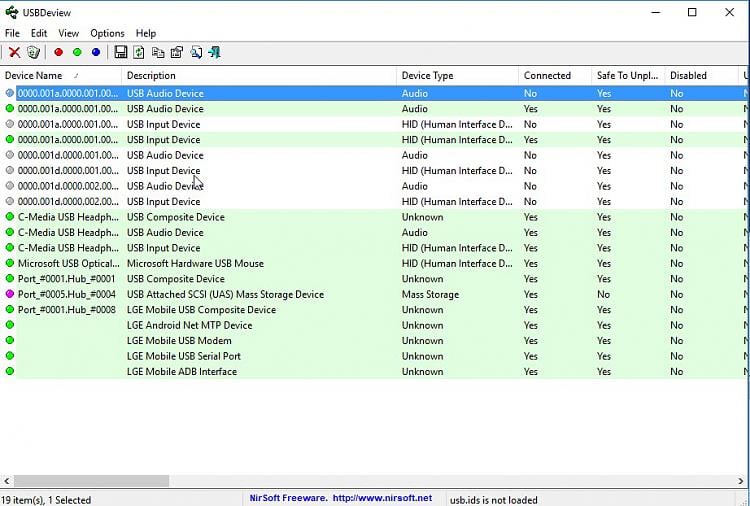750x506 pixels.
Task: Select the LGE Mobile USB Modem text
Action: click(x=179, y=341)
